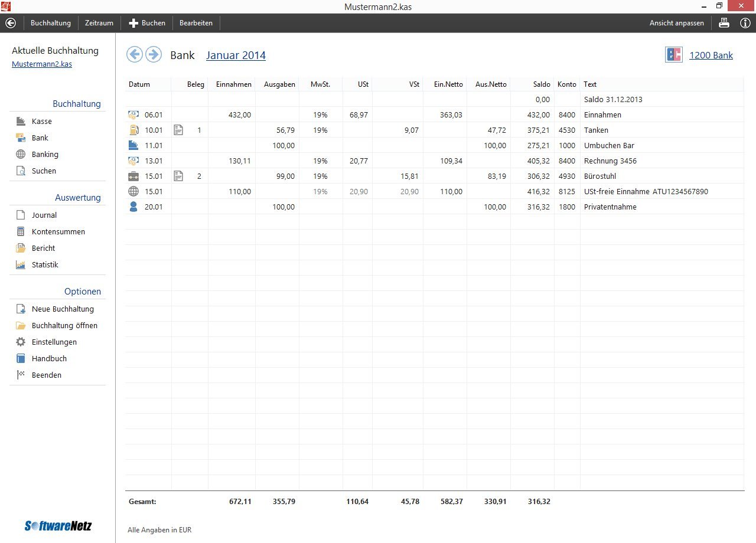Click the 99,00 Ausgaben cell

(x=285, y=176)
